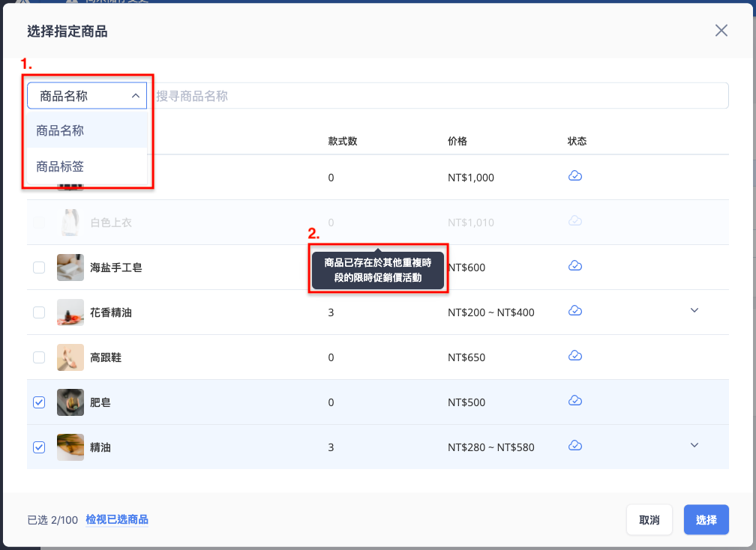This screenshot has height=550, width=756.
Task: Click the cloud status icon for 花香精油
Action: (574, 311)
